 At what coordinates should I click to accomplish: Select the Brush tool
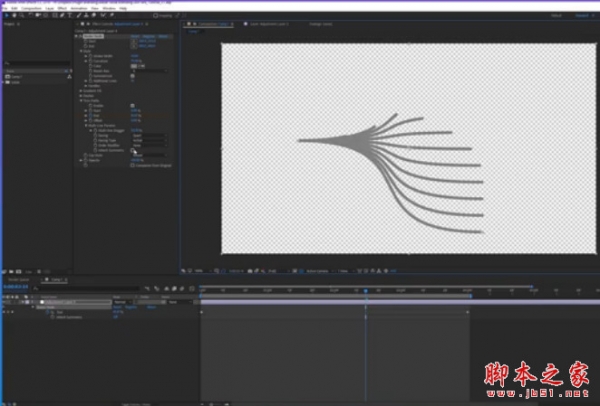click(79, 15)
